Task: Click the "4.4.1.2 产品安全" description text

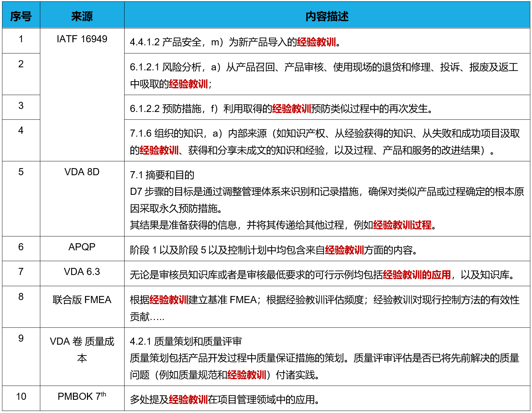Action: click(x=166, y=42)
